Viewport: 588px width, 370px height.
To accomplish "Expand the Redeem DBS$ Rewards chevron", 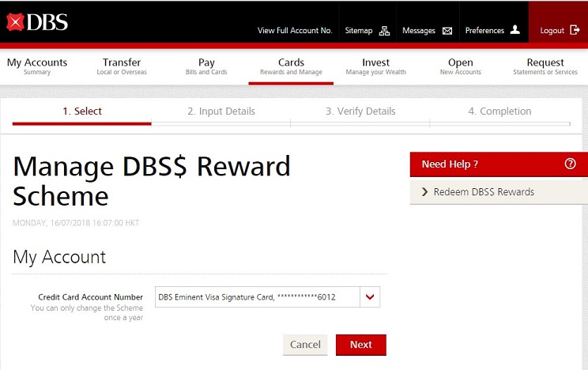I will (x=424, y=192).
